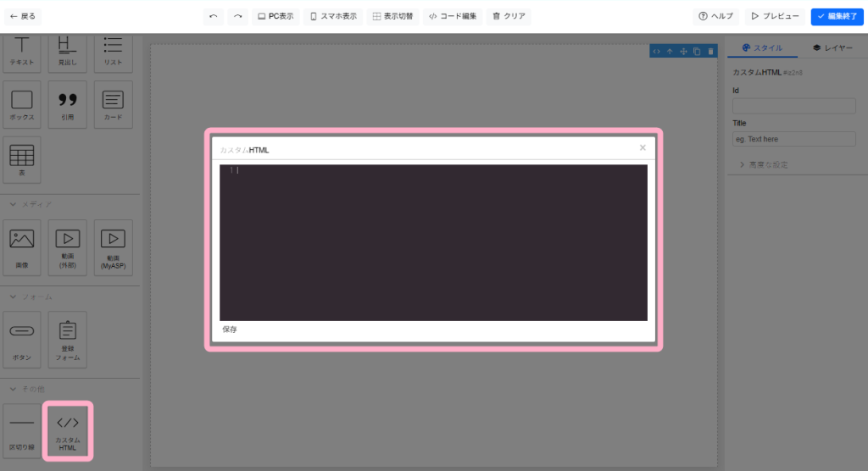Click the Title input field
This screenshot has width=868, height=471.
click(794, 139)
